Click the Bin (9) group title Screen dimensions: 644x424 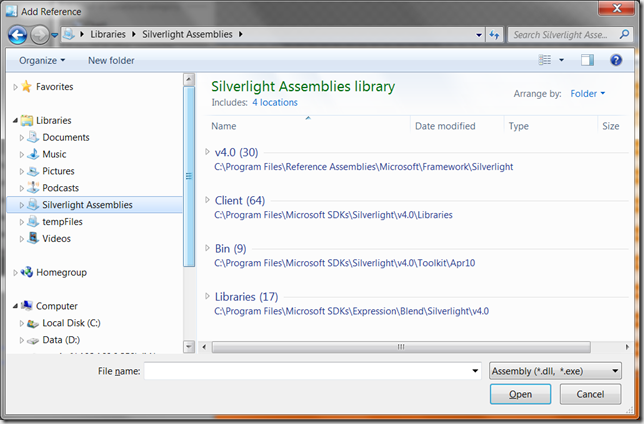point(230,249)
